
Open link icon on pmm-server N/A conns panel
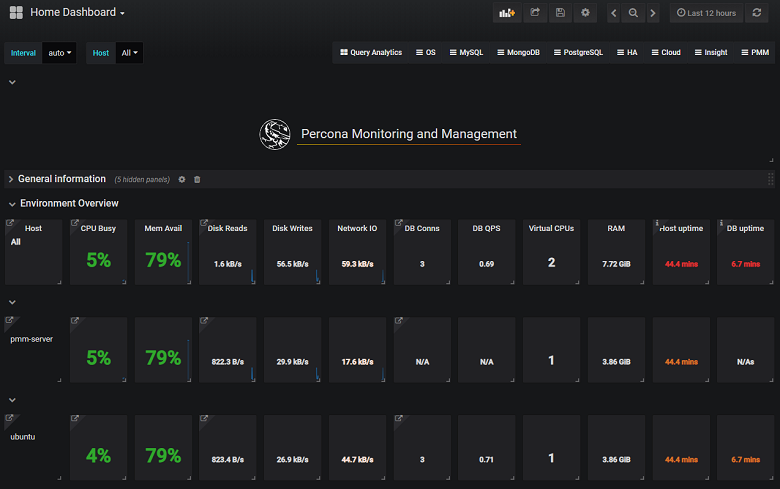398,320
